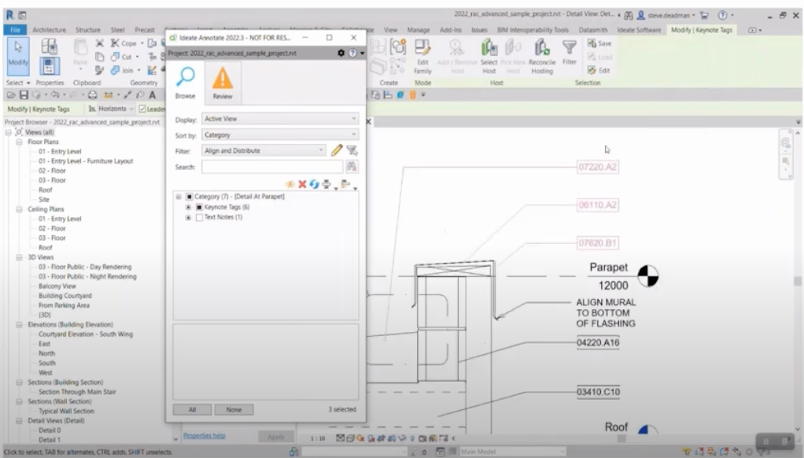Viewport: 804px width, 458px height.
Task: Click Reconcile Hosting in the ribbon
Action: (x=542, y=56)
